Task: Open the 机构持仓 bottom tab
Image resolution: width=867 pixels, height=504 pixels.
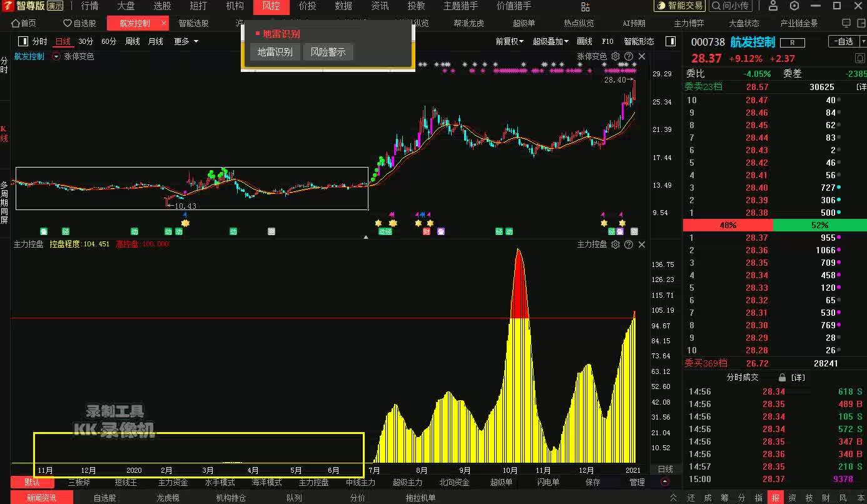Action: (231, 498)
